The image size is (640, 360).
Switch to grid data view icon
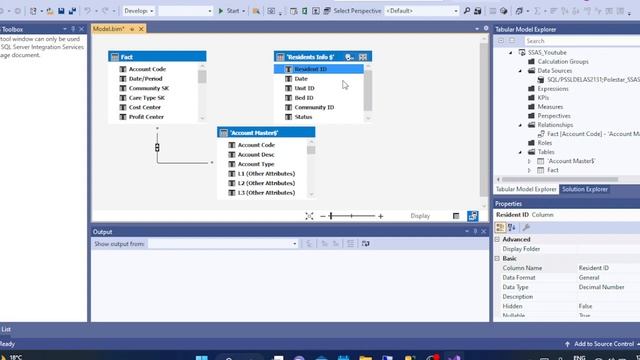tap(456, 216)
